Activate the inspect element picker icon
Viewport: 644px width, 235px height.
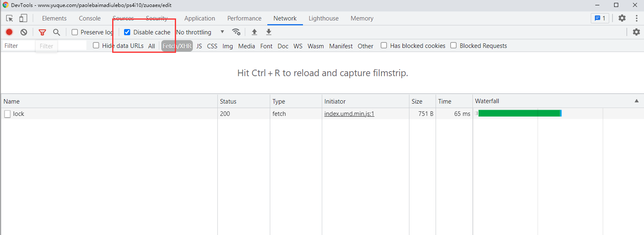pos(9,18)
